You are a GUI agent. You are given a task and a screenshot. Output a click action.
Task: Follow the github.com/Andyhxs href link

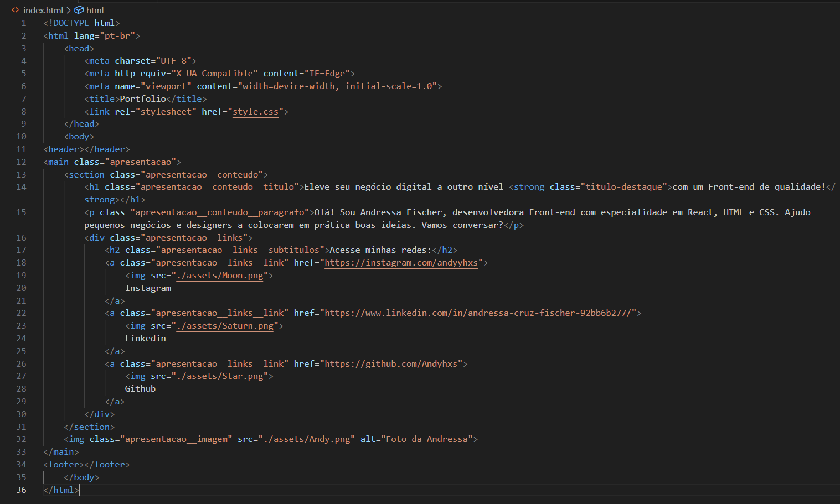pos(391,363)
